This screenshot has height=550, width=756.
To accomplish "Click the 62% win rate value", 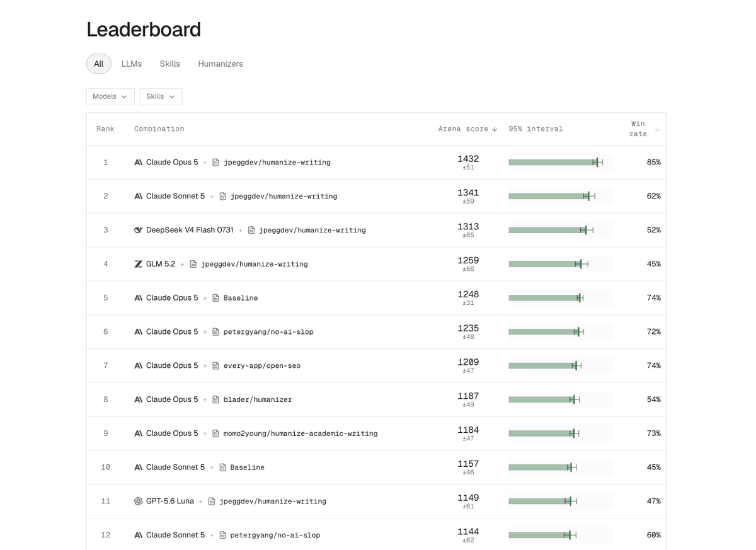I will pyautogui.click(x=653, y=196).
